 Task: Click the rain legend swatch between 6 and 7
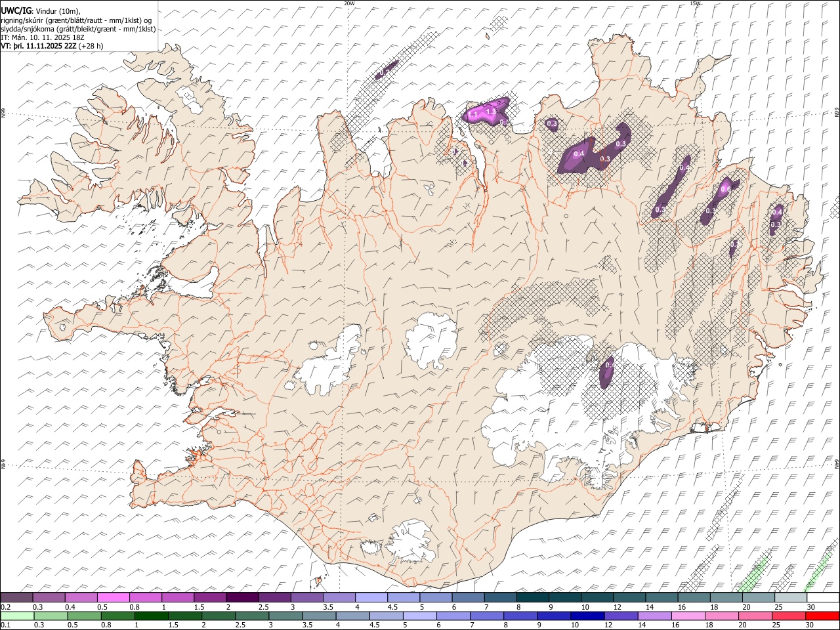point(453,616)
